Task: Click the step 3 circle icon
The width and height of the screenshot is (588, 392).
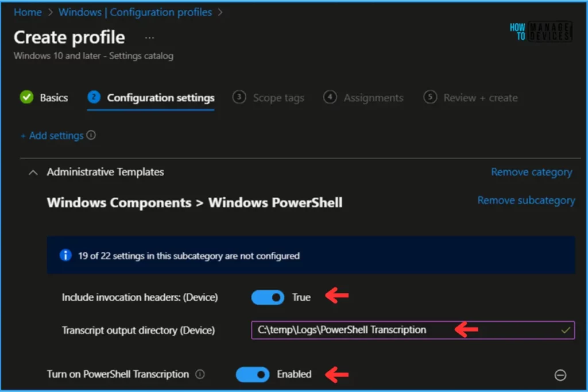Action: tap(239, 97)
